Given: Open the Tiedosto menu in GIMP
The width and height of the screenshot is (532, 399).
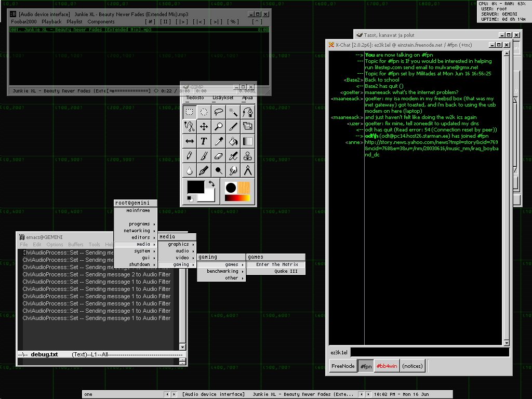Looking at the screenshot, I should pyautogui.click(x=195, y=98).
